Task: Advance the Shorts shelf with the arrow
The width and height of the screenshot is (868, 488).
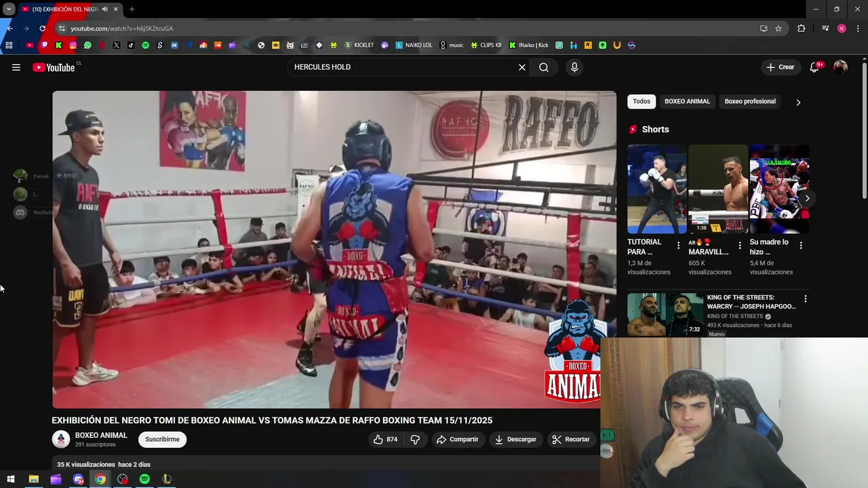Action: 807,199
